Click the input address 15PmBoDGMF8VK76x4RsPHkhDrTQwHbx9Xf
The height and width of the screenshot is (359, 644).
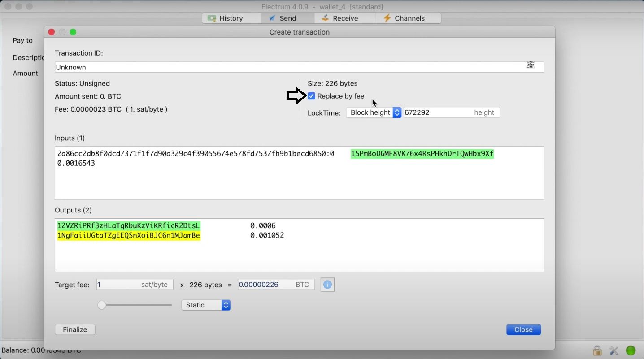click(422, 154)
